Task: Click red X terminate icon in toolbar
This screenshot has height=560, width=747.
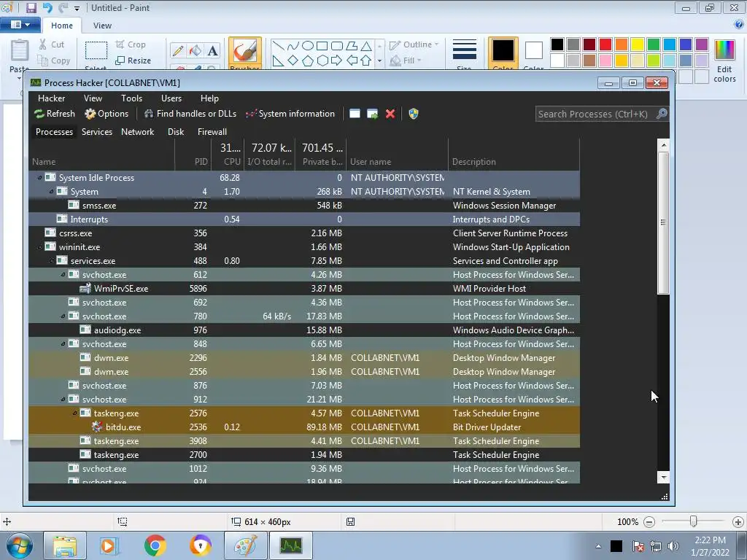Action: coord(390,114)
